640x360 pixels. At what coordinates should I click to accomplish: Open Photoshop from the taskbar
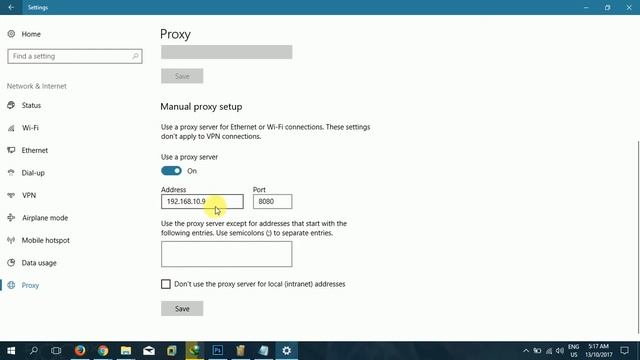218,351
